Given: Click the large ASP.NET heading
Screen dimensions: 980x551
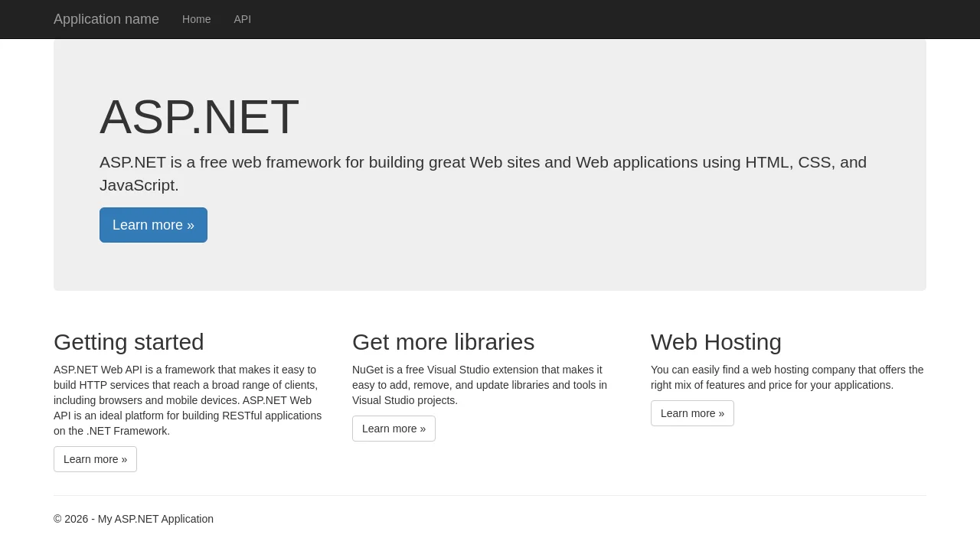Looking at the screenshot, I should [199, 117].
